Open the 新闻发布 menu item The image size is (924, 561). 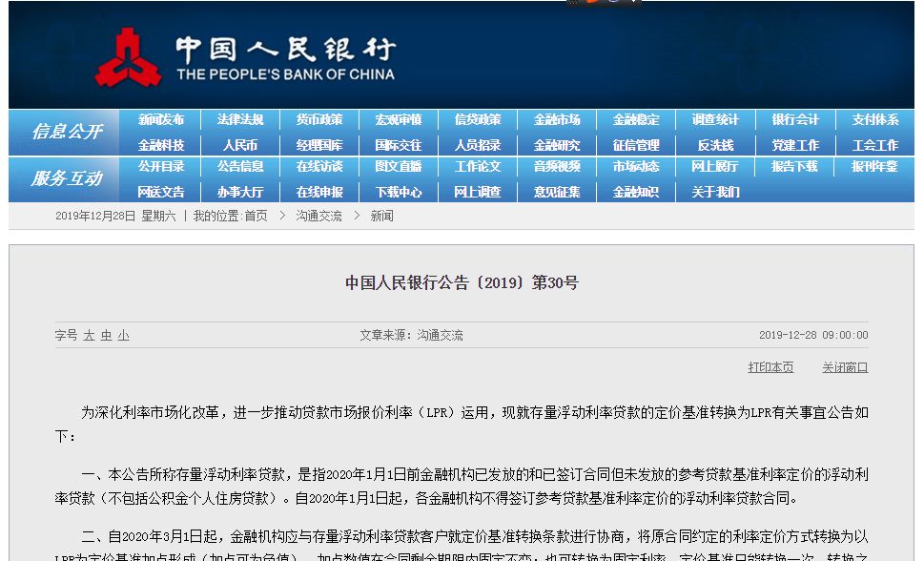(161, 120)
